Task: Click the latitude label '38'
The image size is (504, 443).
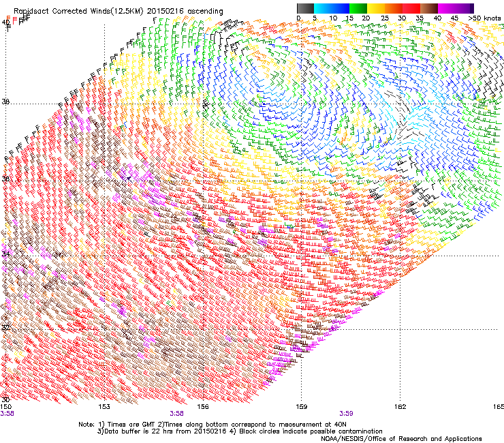Action: [5, 102]
